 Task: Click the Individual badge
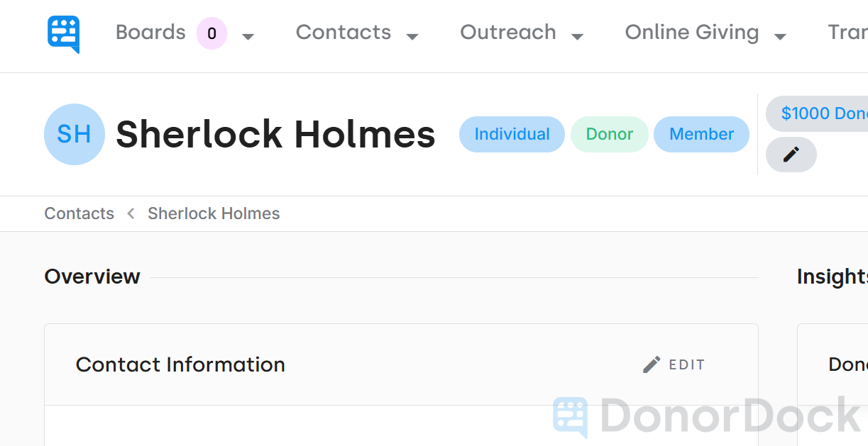tap(512, 134)
